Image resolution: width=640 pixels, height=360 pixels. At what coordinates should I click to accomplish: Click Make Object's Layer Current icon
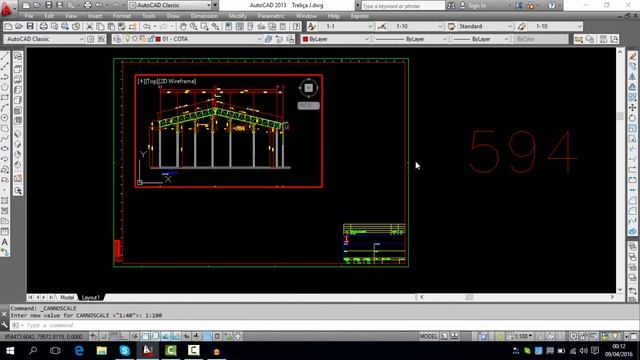(268, 39)
